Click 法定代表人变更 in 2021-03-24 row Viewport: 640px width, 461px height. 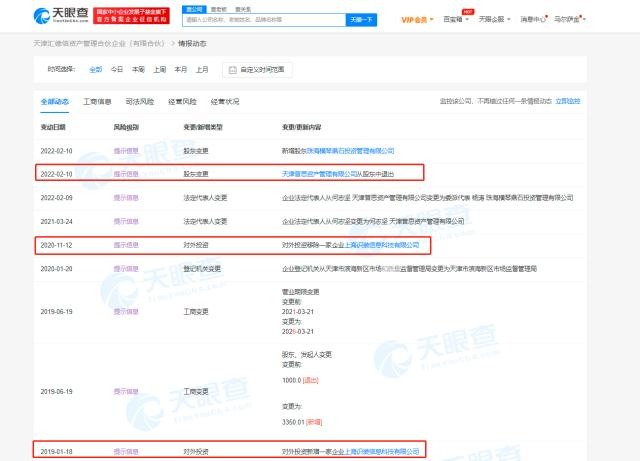(205, 221)
